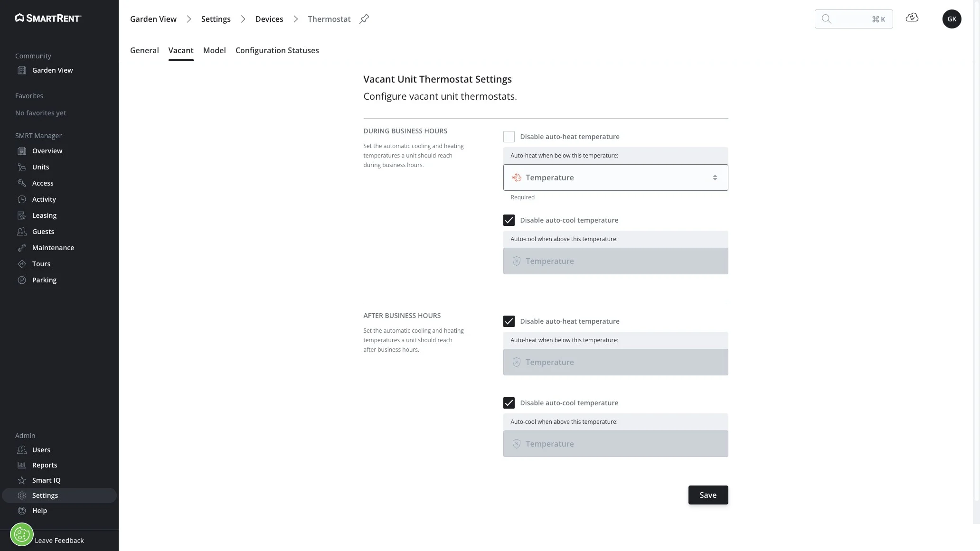Click the stepper arrows on the Temperature dropdown
Image resolution: width=980 pixels, height=551 pixels.
coord(715,177)
